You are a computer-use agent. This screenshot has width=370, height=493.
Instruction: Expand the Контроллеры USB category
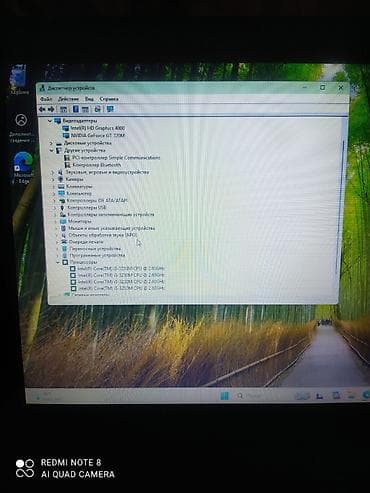click(x=55, y=208)
